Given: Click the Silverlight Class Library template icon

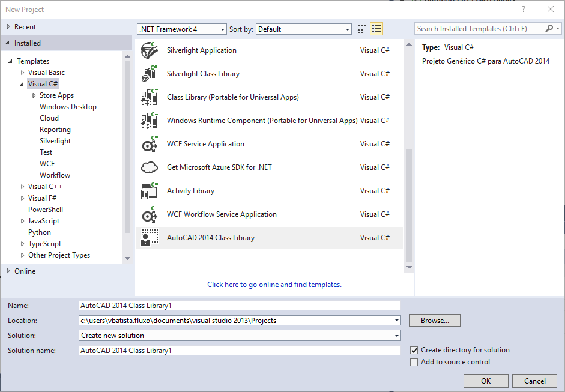Looking at the screenshot, I should (x=149, y=74).
